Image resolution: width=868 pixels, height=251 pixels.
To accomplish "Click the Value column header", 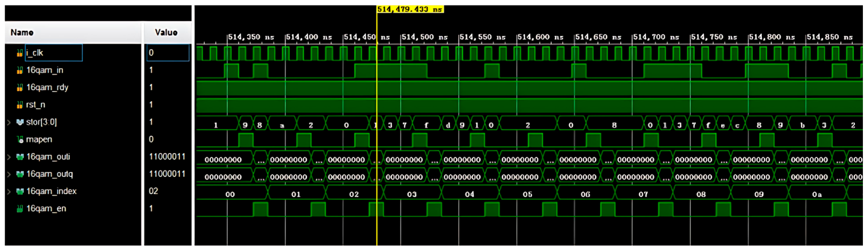I will tap(167, 32).
